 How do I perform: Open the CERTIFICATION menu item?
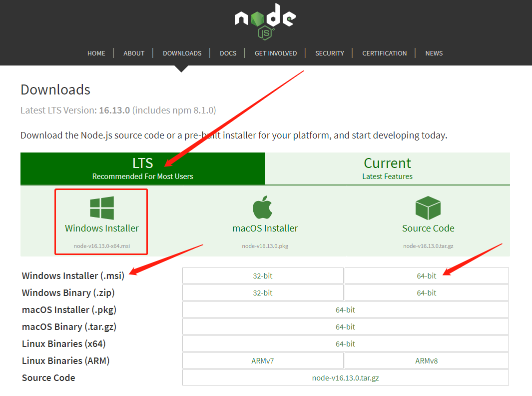pyautogui.click(x=385, y=53)
